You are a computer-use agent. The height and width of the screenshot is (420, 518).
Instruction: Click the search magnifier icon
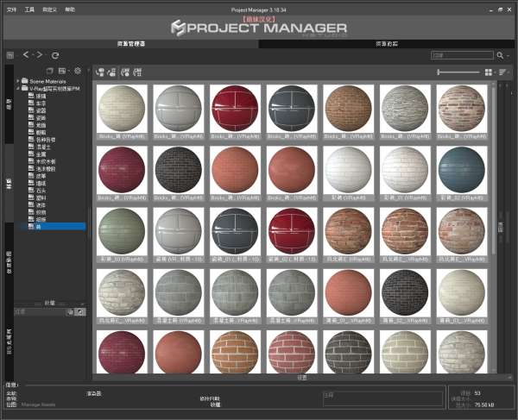pos(500,55)
